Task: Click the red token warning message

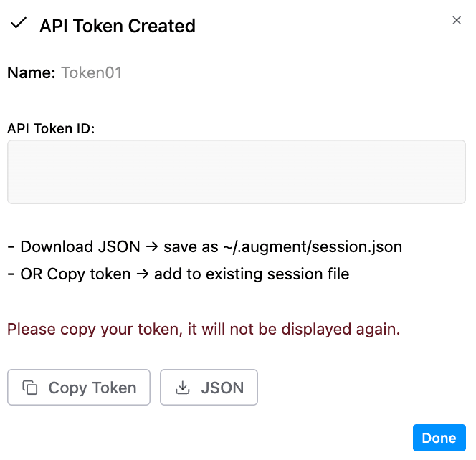Action: click(x=204, y=329)
